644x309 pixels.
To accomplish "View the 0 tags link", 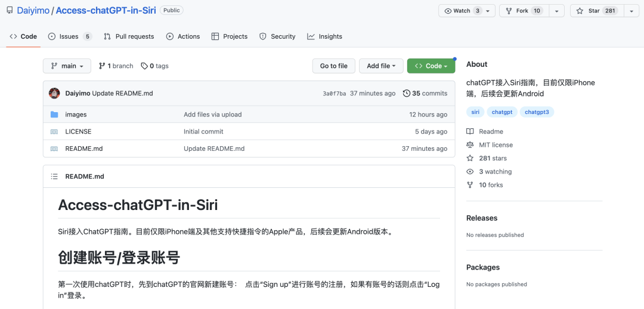I will (x=154, y=66).
